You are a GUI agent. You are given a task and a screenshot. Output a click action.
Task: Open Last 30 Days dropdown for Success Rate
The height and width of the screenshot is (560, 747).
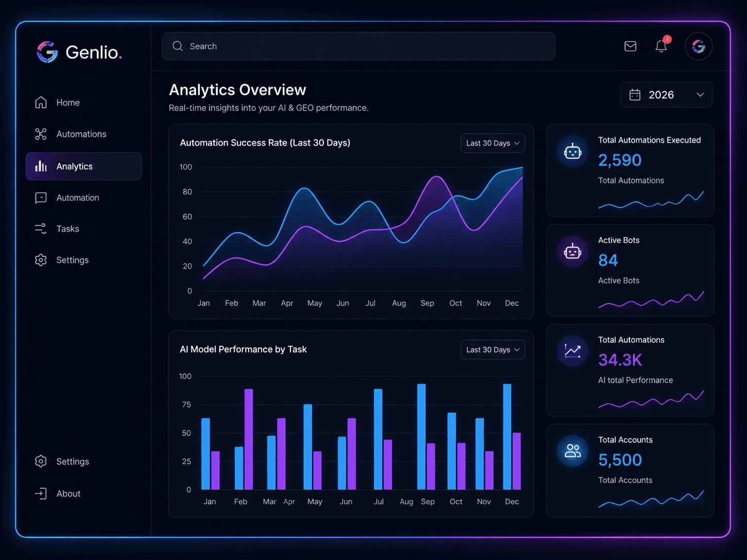tap(493, 143)
